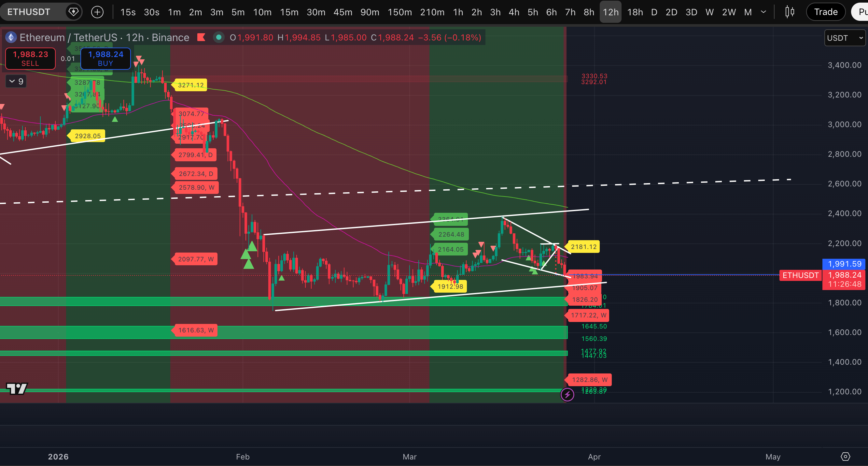868x466 pixels.
Task: Click the add symbol plus icon
Action: tap(97, 12)
